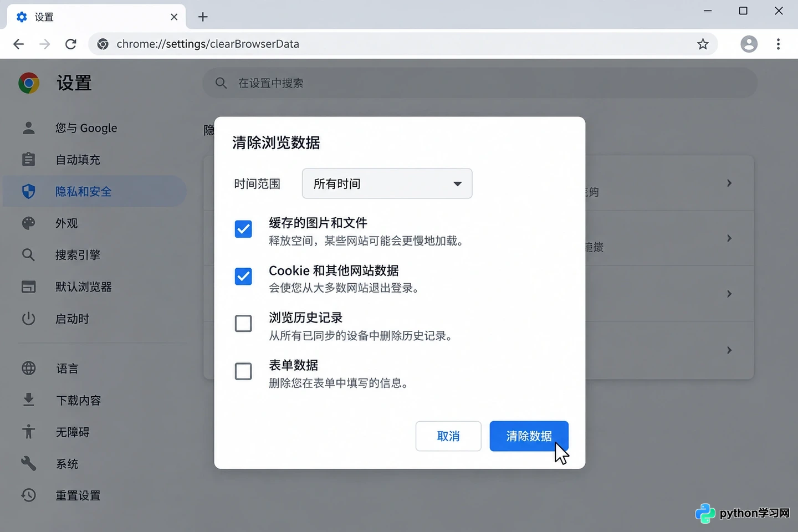Click the download icon for 下载内容
Image resolution: width=798 pixels, height=532 pixels.
click(x=29, y=400)
